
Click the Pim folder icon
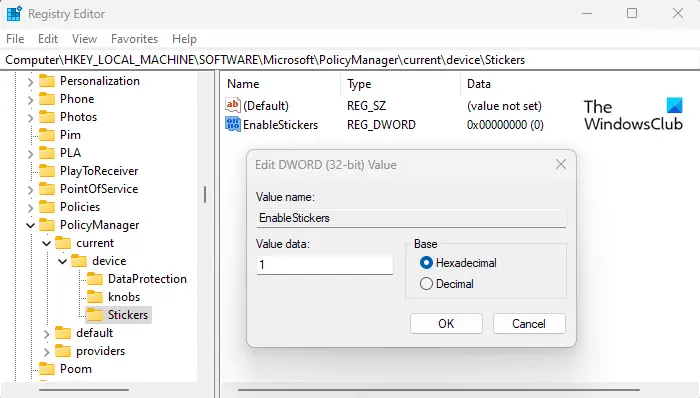coord(46,135)
